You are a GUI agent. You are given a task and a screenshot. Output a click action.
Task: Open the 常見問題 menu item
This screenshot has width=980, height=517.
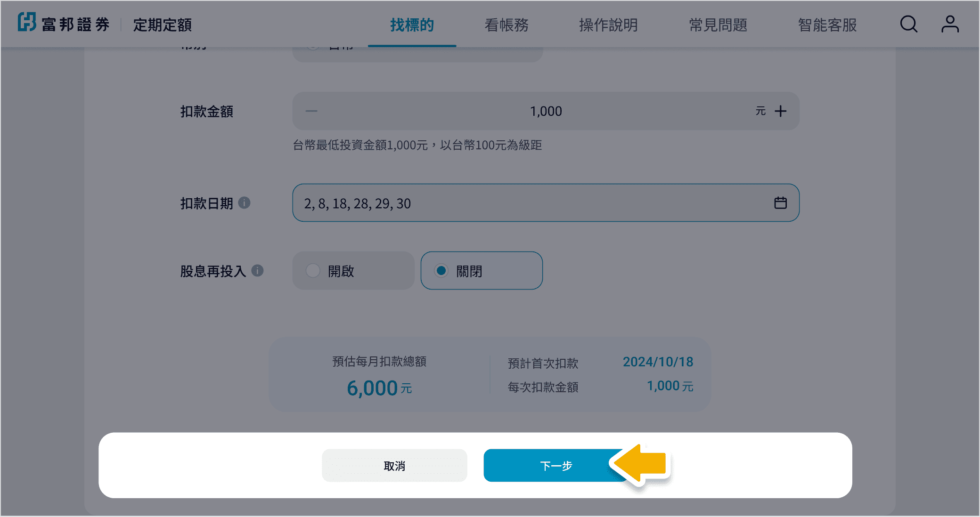click(718, 25)
